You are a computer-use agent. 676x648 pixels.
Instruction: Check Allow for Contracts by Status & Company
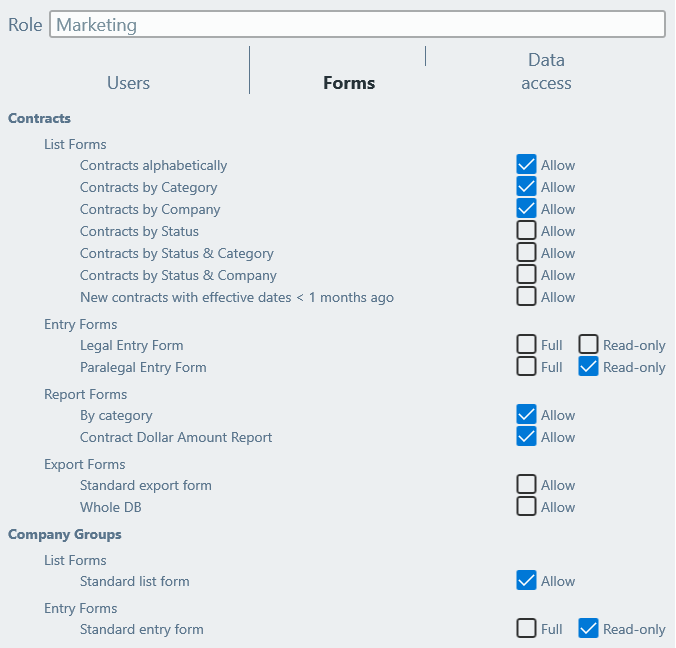527,275
